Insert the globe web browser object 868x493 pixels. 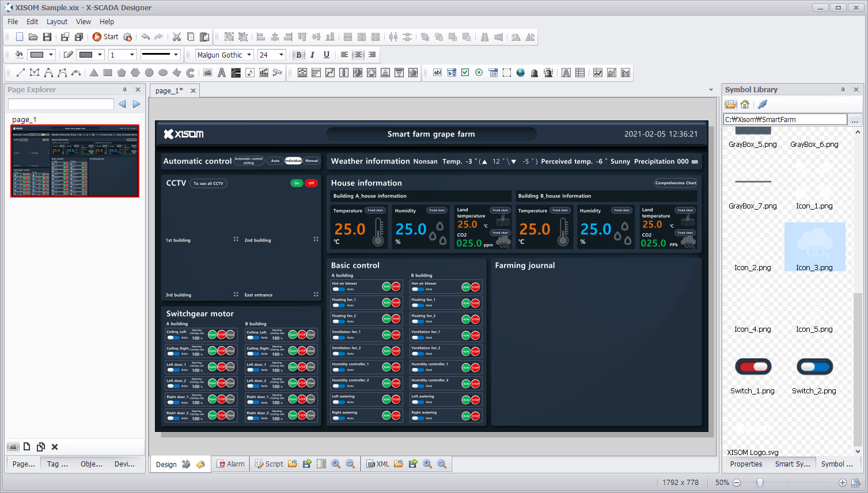coord(521,73)
